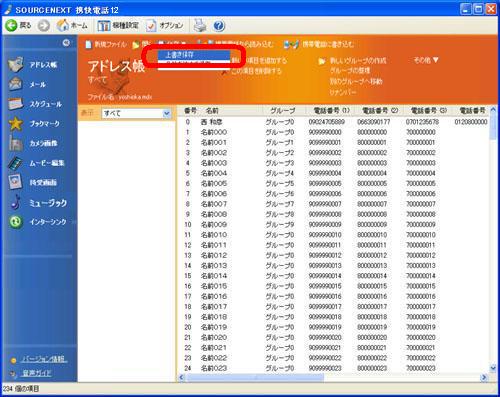Open the アドレス帳 section from the sidebar icon
The height and width of the screenshot is (397, 500).
coord(16,64)
